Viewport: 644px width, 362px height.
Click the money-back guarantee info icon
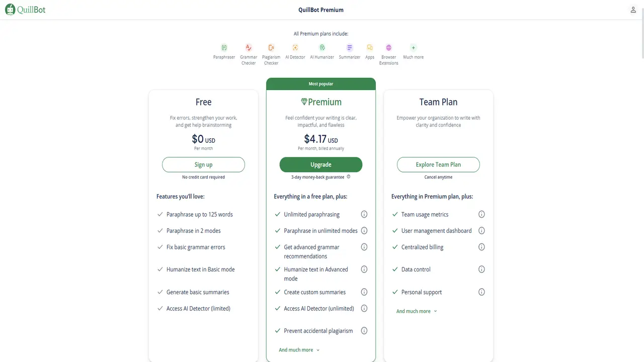click(x=348, y=177)
